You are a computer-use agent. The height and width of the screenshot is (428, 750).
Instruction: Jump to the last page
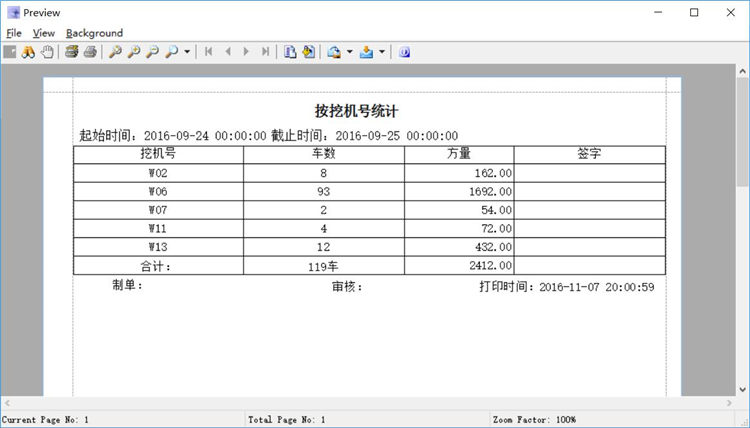coord(265,51)
